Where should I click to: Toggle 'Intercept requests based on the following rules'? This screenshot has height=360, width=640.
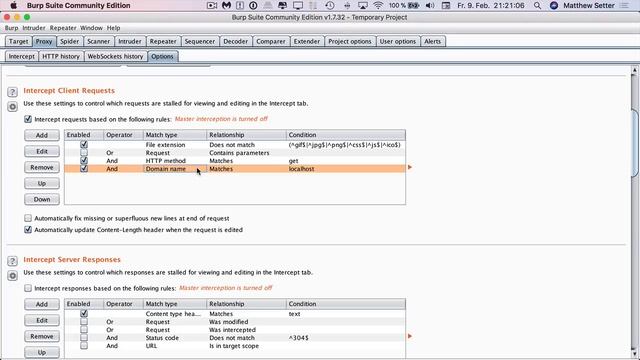point(28,119)
